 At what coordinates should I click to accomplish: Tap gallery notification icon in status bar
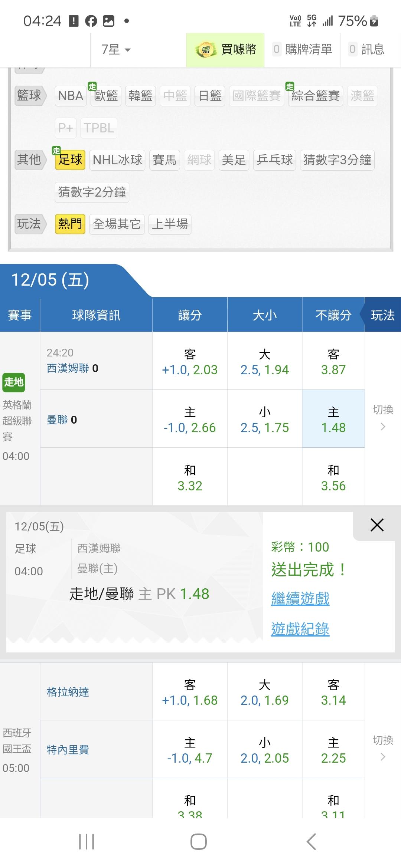(x=108, y=21)
